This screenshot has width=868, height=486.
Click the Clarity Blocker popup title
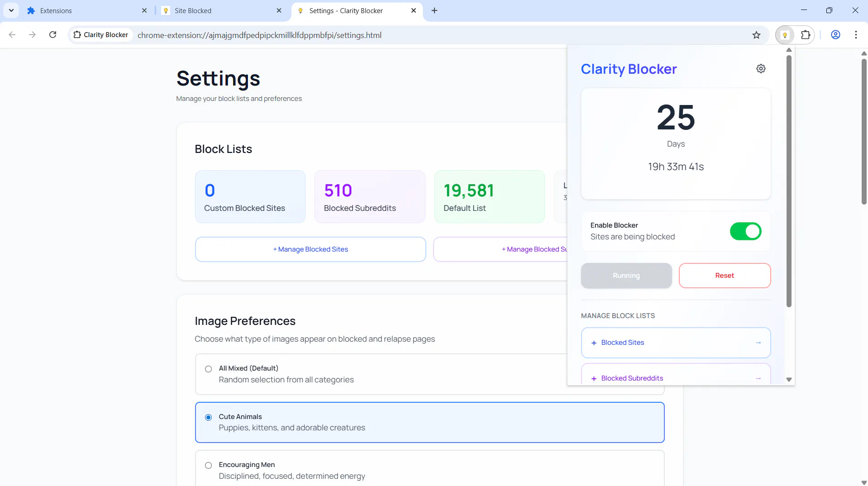pos(629,69)
